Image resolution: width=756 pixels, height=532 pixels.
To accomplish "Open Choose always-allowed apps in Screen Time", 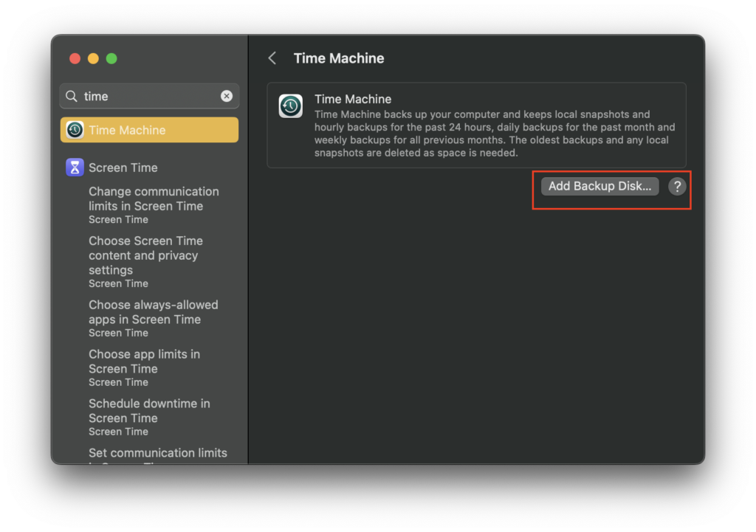I will coord(153,312).
